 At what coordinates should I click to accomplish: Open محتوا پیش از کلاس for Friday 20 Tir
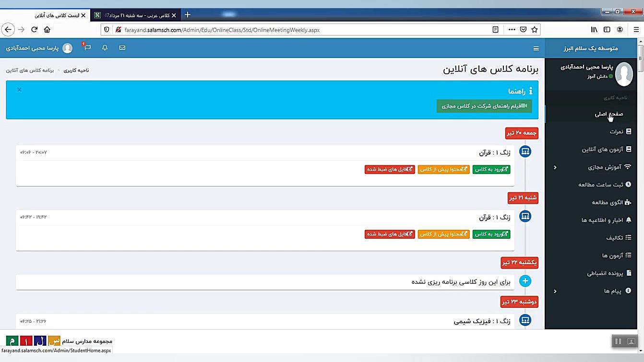[443, 169]
